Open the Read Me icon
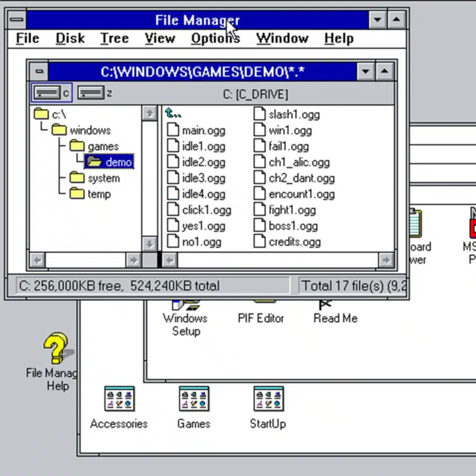 (335, 318)
